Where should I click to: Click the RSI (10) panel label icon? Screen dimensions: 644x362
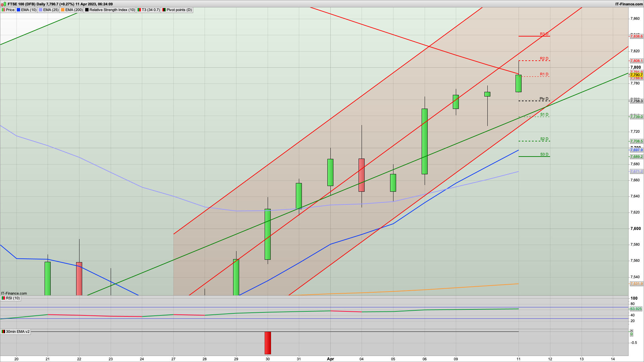pos(3,298)
